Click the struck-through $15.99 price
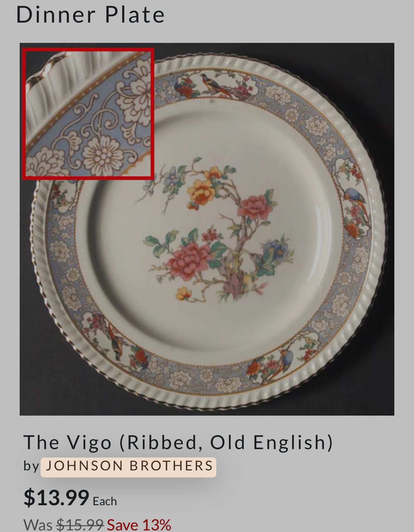 point(80,525)
